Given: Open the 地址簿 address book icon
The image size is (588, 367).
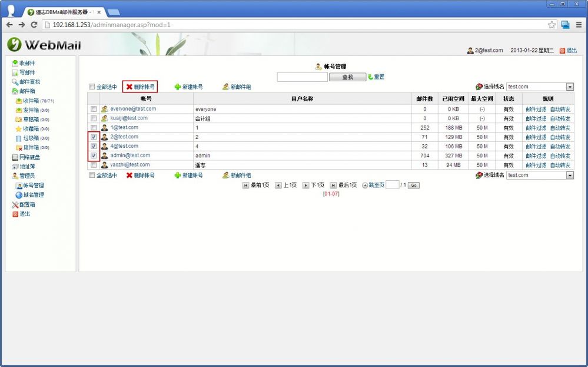Looking at the screenshot, I should pyautogui.click(x=15, y=167).
